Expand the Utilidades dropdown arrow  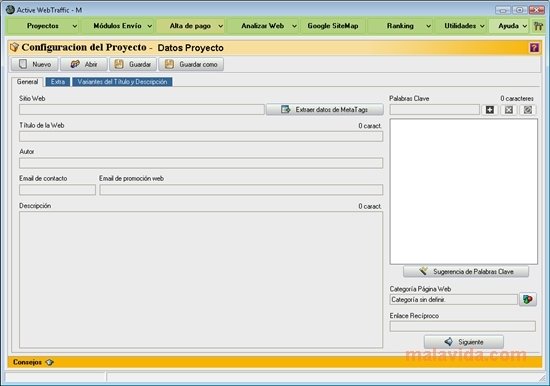(x=482, y=26)
